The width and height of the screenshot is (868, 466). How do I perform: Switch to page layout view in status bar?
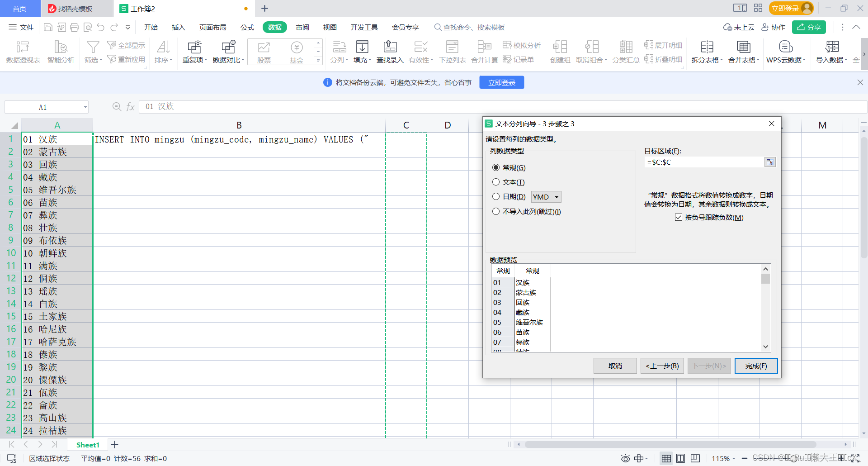(680, 458)
